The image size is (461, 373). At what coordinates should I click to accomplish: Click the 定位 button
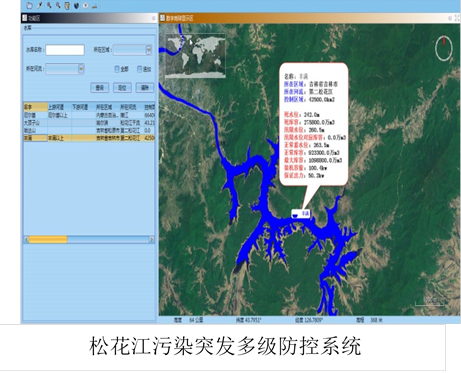(122, 88)
